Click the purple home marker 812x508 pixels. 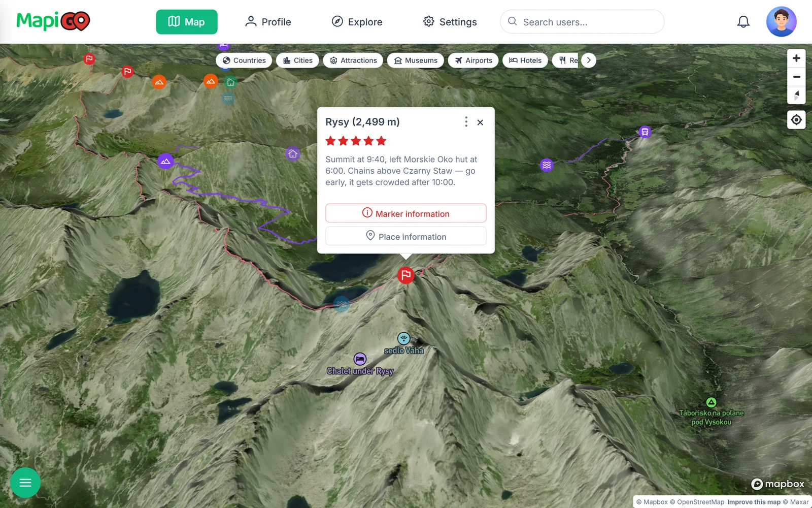tap(293, 153)
